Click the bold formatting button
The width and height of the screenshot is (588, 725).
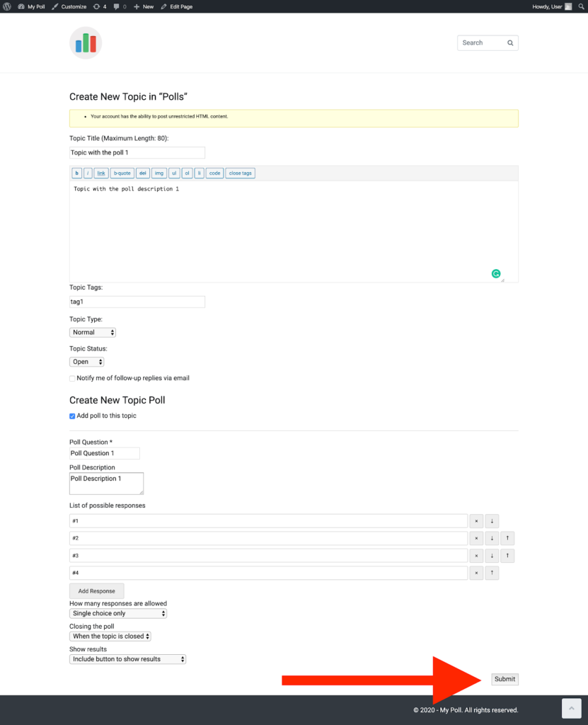coord(76,173)
